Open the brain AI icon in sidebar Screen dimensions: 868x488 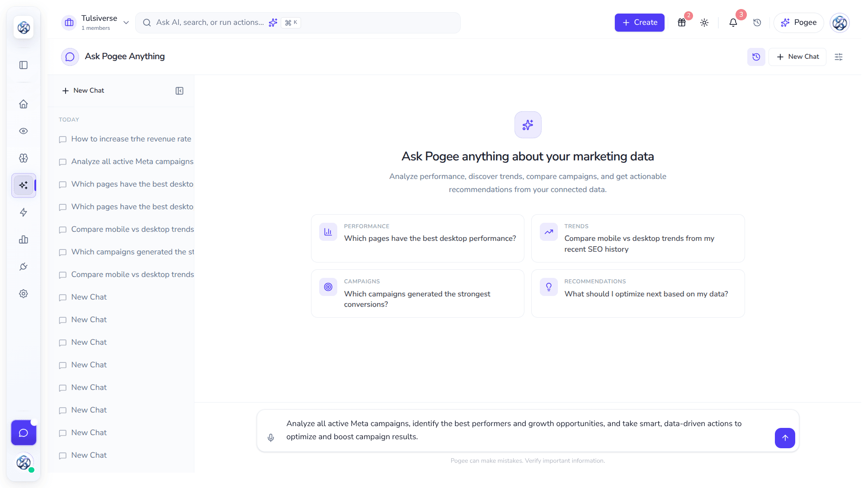(24, 158)
